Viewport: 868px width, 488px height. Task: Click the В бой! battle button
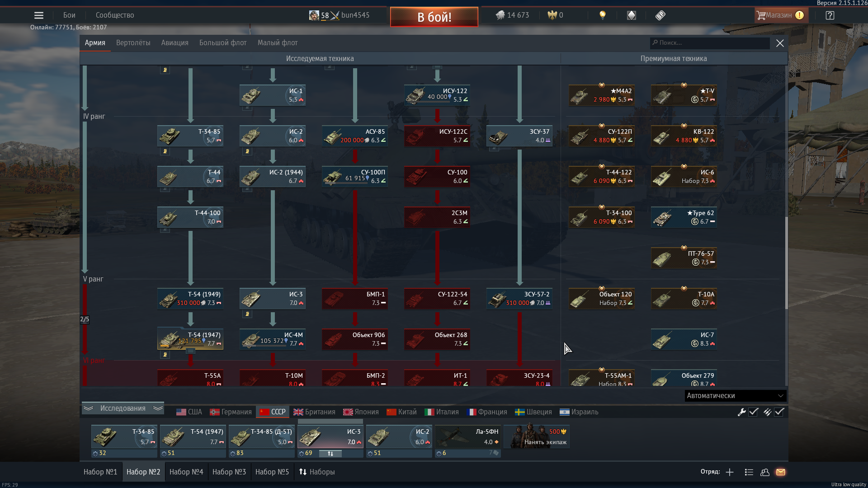434,17
